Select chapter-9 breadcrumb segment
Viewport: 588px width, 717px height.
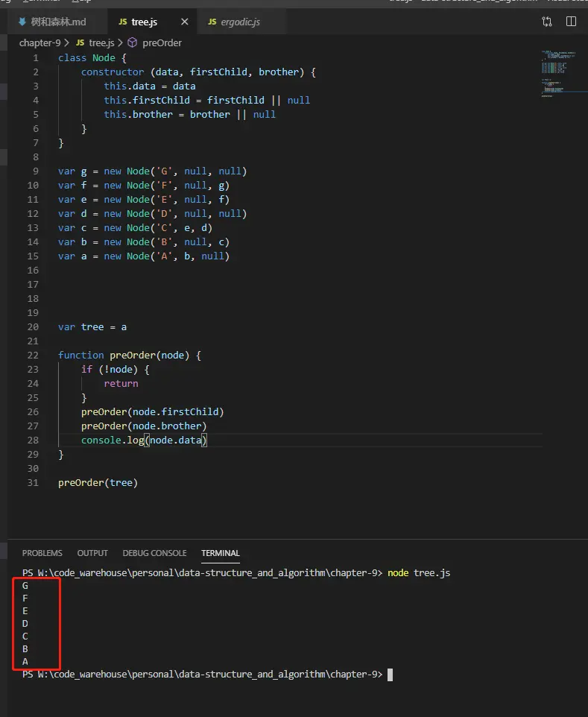pyautogui.click(x=39, y=42)
